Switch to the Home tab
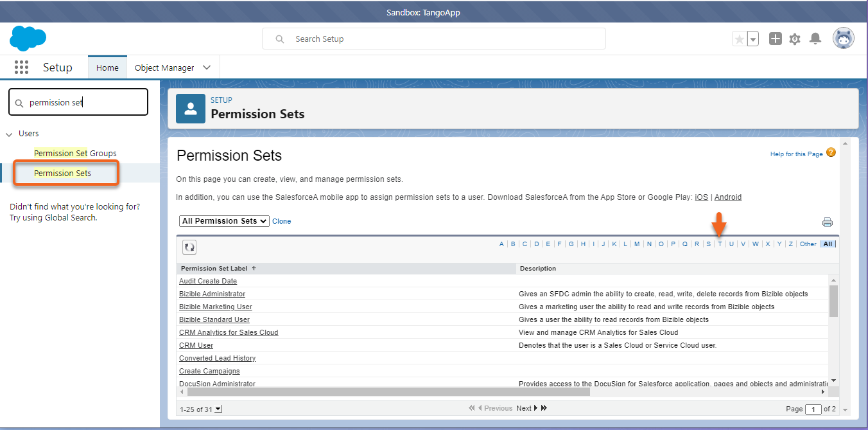868x430 pixels. tap(107, 67)
